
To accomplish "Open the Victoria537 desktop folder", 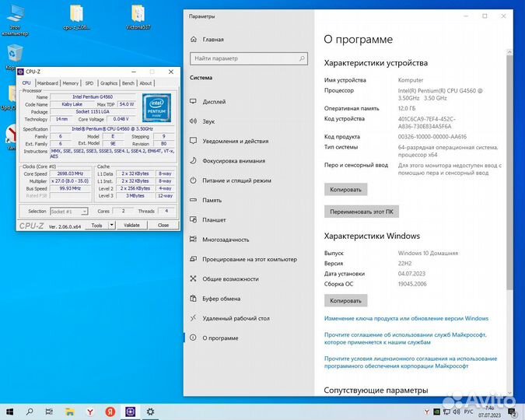I will (138, 17).
